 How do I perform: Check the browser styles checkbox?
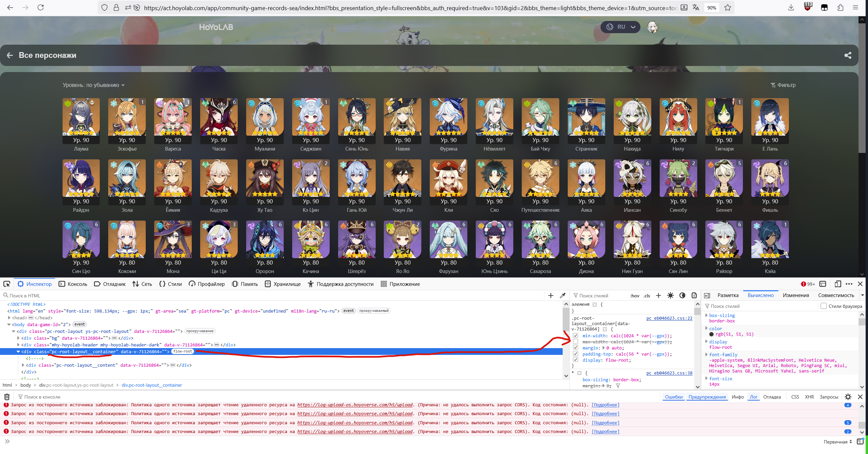[824, 306]
